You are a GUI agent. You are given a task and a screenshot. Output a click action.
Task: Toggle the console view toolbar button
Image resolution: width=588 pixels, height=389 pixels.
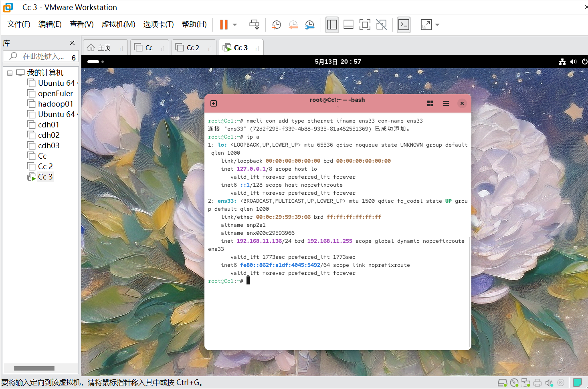(404, 25)
